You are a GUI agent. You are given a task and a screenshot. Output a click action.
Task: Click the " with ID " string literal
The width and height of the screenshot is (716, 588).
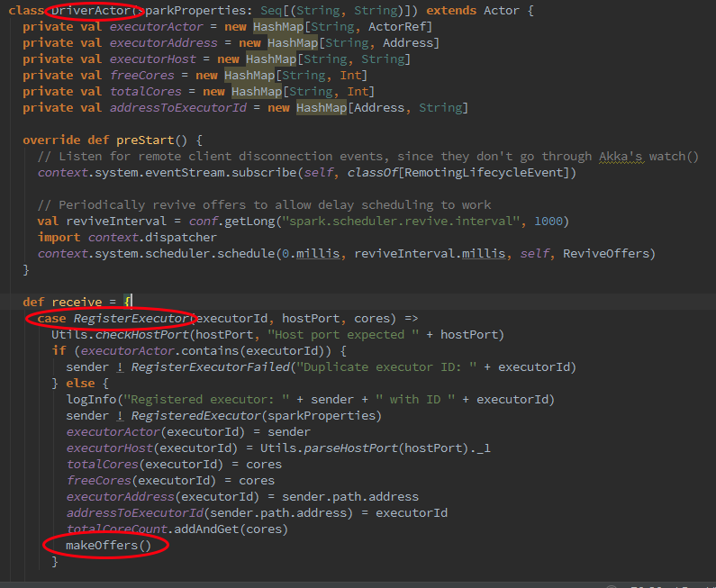(414, 400)
